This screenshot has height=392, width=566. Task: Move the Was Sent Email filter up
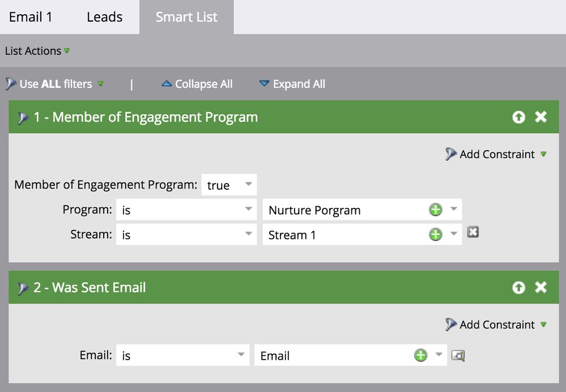519,287
